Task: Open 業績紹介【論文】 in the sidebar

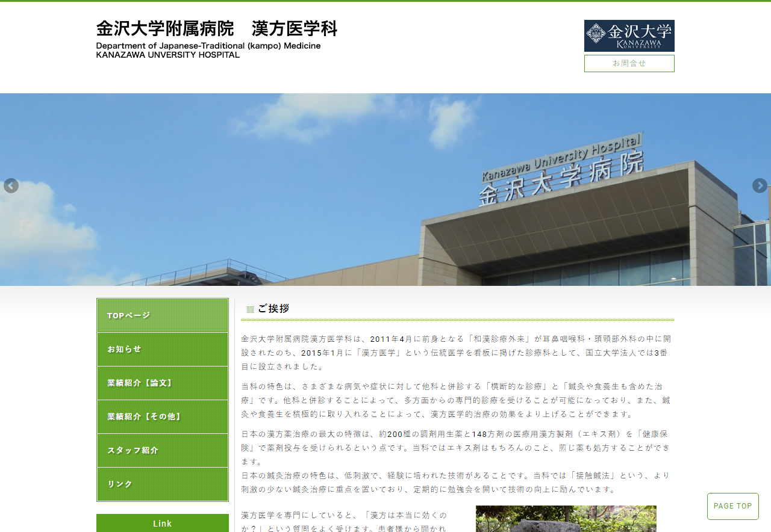Action: 163,383
